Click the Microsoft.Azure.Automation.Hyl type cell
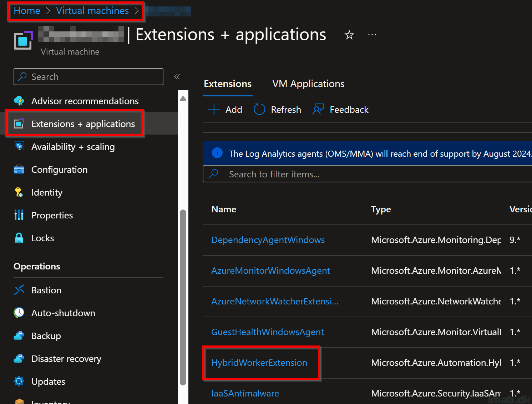Viewport: 532px width, 404px height. point(436,363)
